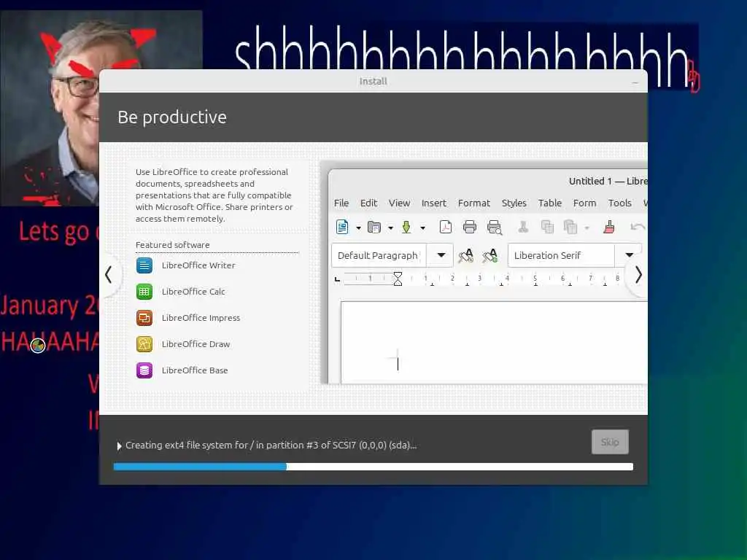The width and height of the screenshot is (747, 560).
Task: Open the New document dropdown arrow
Action: tap(358, 228)
